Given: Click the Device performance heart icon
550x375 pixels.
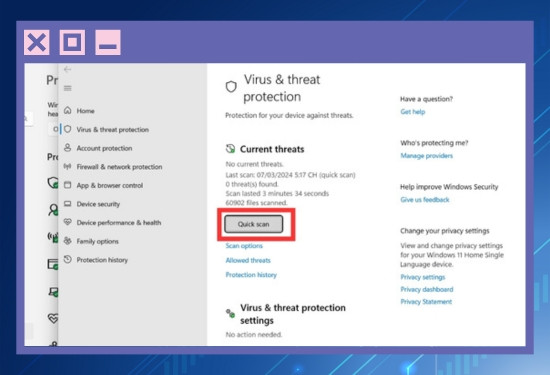Looking at the screenshot, I should pos(68,222).
